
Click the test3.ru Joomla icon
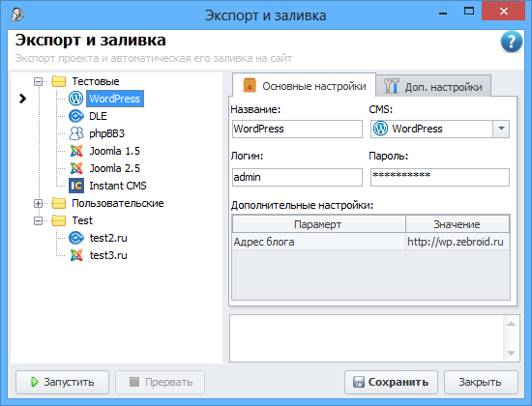pyautogui.click(x=76, y=255)
